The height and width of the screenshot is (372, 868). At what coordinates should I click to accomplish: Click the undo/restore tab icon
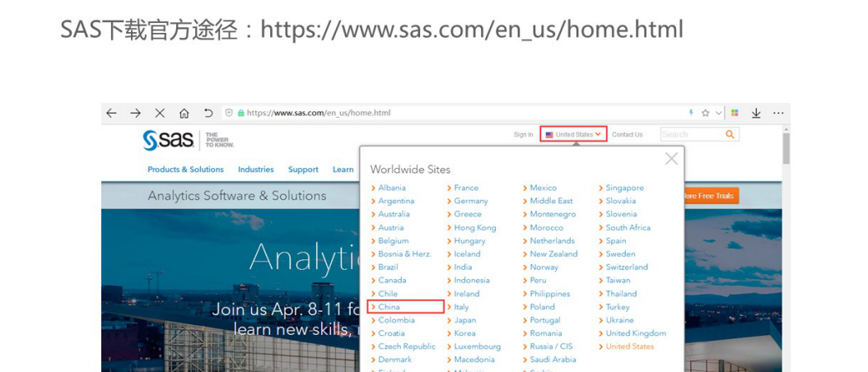208,114
